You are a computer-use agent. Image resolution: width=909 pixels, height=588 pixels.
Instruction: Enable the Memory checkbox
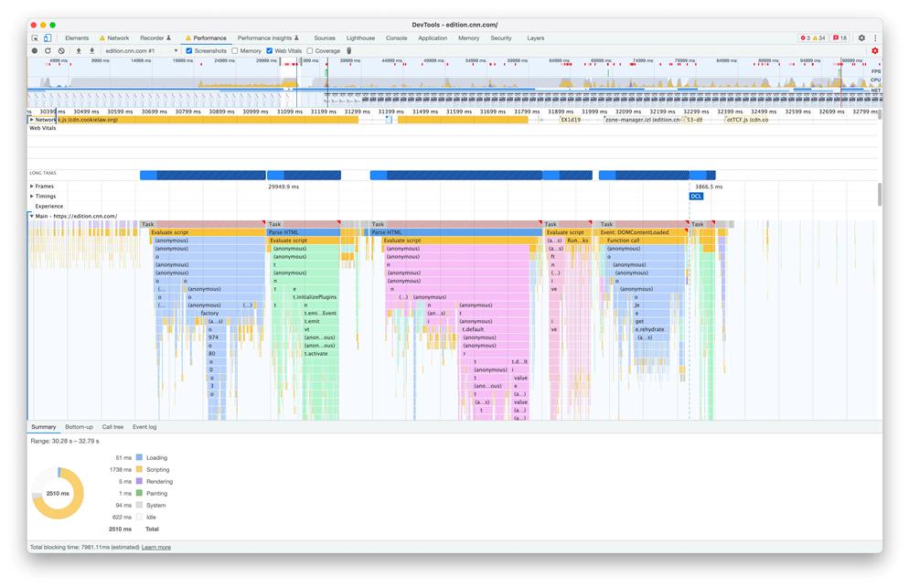(x=235, y=51)
